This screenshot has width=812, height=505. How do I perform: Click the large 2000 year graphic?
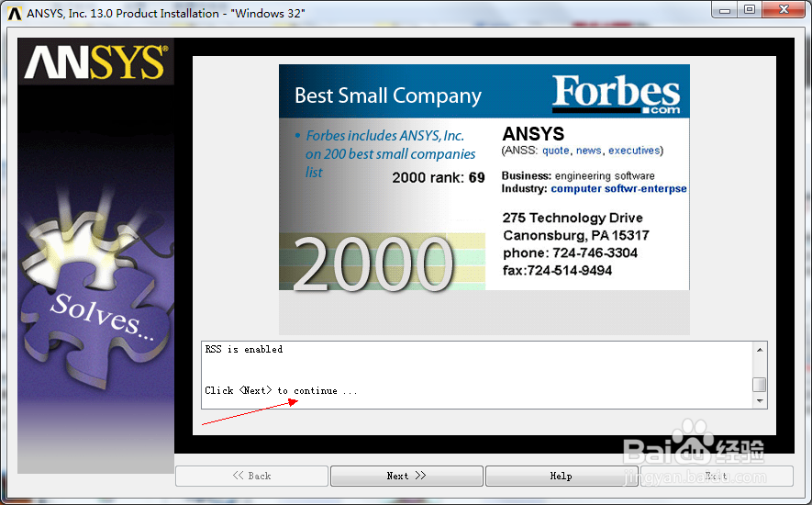pyautogui.click(x=373, y=264)
